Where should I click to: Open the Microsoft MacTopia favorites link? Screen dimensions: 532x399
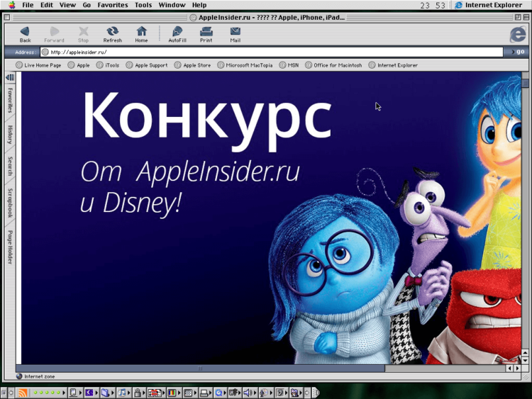245,65
